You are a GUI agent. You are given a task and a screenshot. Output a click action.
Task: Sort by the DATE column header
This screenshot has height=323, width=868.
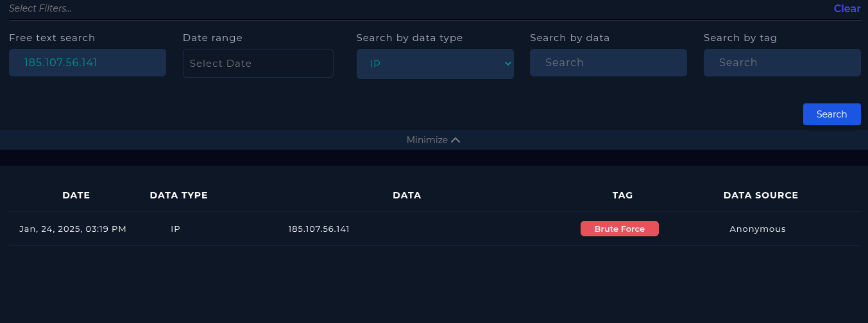pos(76,195)
